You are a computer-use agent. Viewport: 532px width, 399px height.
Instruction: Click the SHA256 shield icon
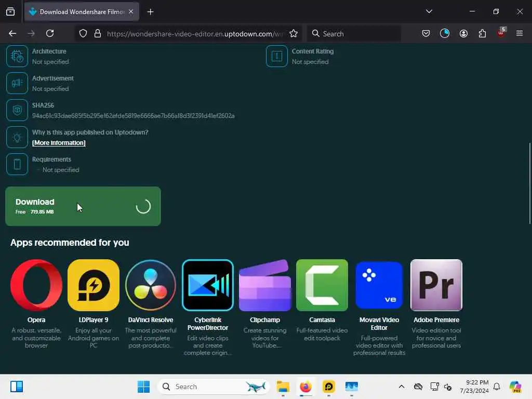(x=17, y=110)
